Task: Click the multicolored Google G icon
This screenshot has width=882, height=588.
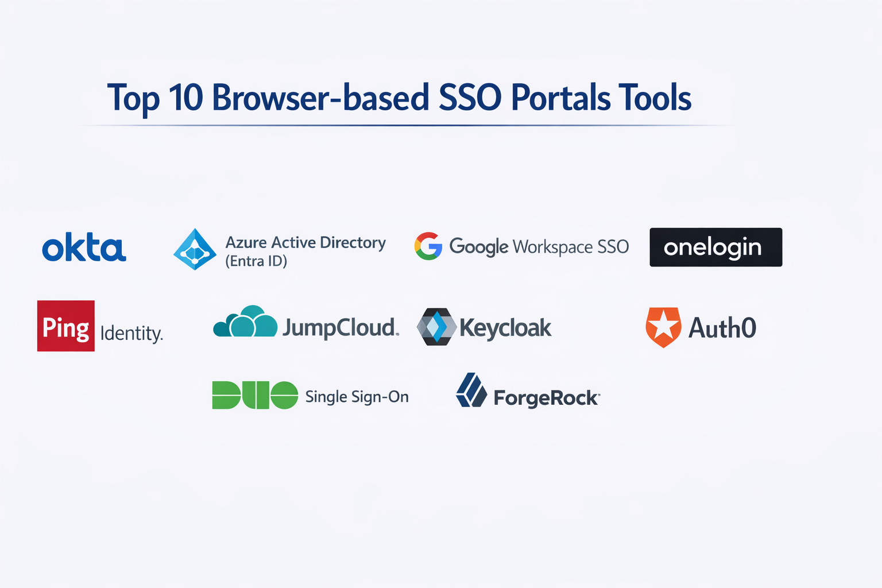Action: pos(428,246)
